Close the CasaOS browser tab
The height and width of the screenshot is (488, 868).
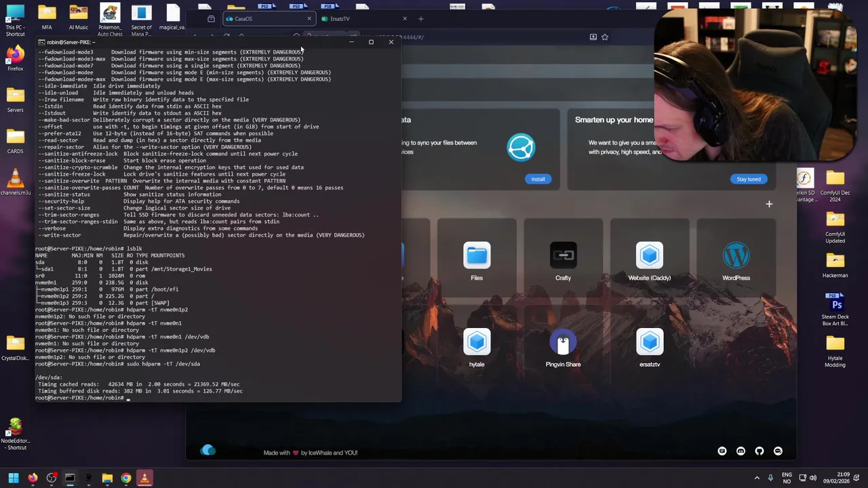point(309,19)
